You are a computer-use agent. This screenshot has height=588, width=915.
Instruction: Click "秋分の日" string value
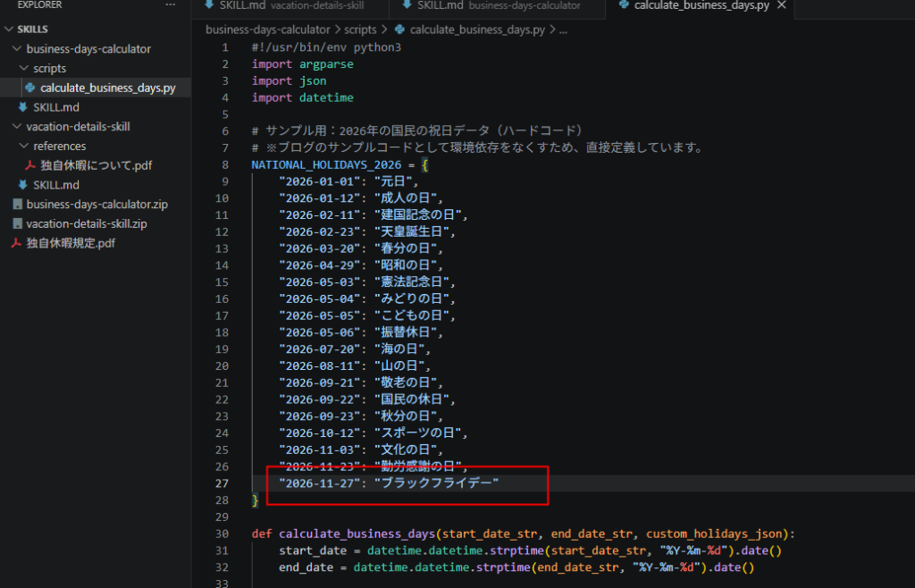click(x=407, y=416)
